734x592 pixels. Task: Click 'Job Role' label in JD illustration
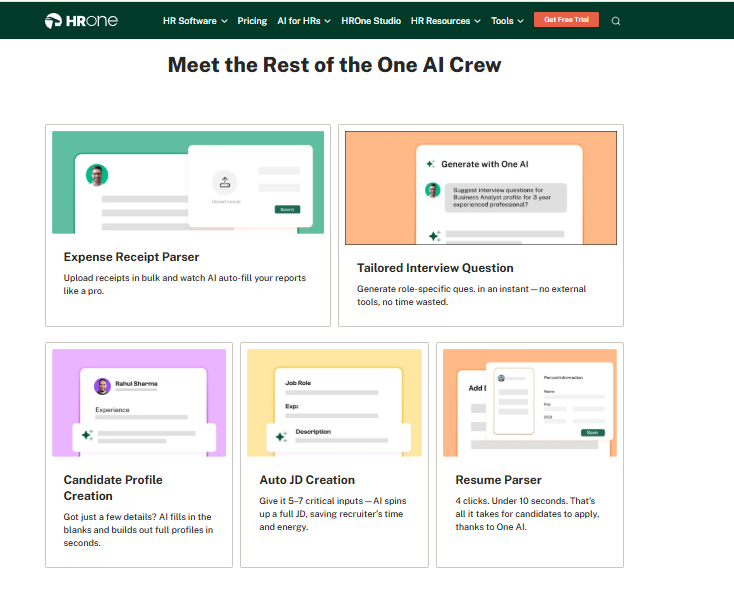(298, 383)
